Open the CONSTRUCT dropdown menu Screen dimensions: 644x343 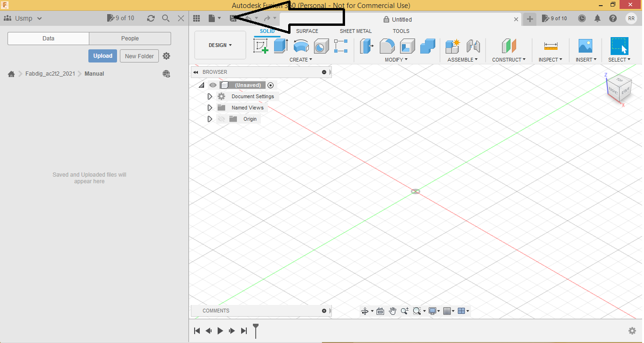click(x=509, y=60)
